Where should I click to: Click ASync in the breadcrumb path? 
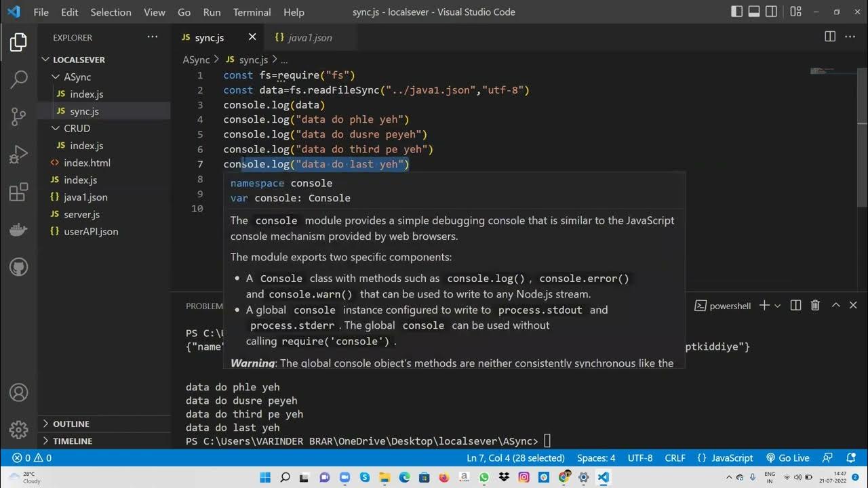(196, 60)
